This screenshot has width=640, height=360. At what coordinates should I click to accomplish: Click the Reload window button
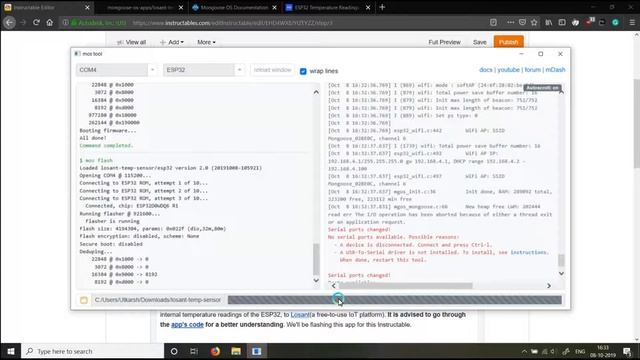pos(272,70)
